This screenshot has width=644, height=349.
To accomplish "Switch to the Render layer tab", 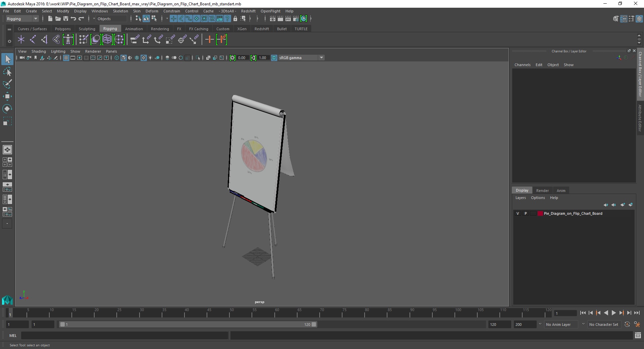I will [542, 190].
